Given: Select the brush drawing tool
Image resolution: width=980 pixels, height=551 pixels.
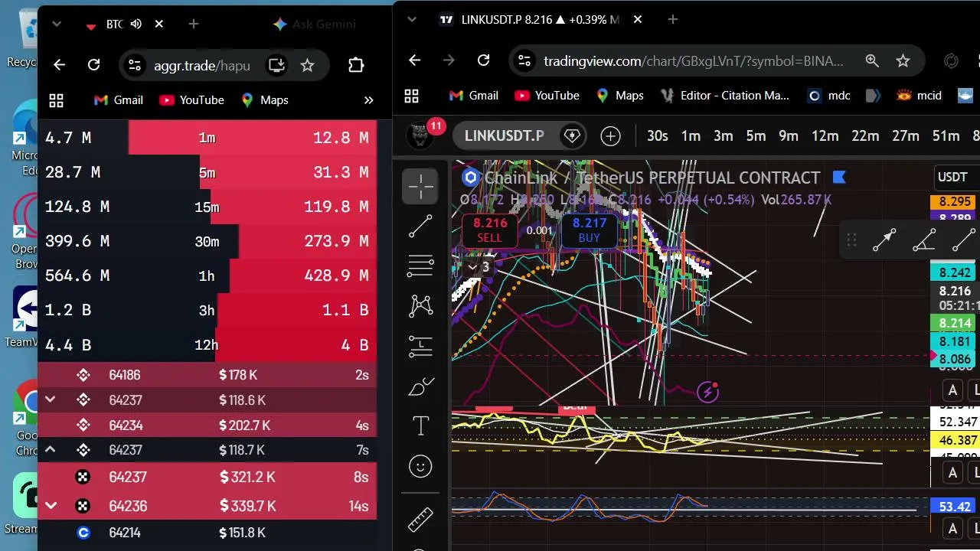Looking at the screenshot, I should click(x=420, y=386).
